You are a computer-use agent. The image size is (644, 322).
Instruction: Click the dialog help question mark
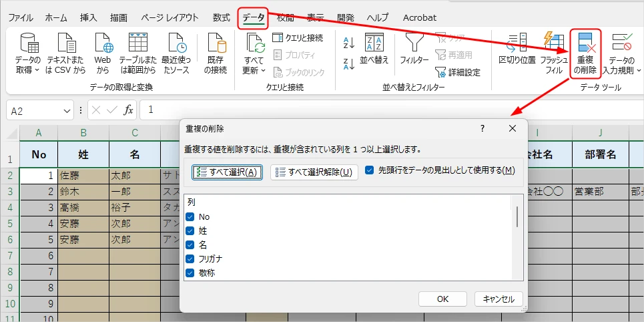click(482, 128)
